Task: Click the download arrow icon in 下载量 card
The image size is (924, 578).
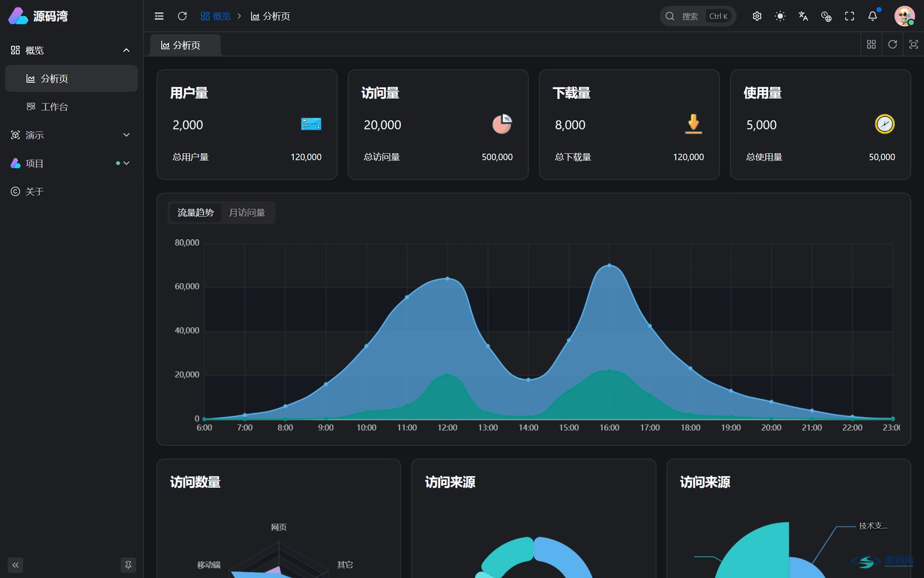Action: tap(694, 124)
